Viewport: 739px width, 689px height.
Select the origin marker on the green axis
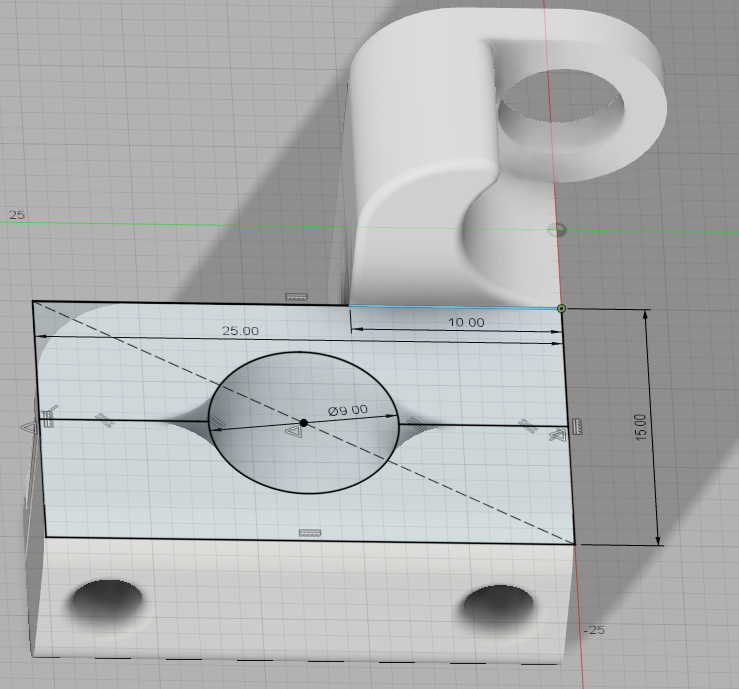(557, 230)
